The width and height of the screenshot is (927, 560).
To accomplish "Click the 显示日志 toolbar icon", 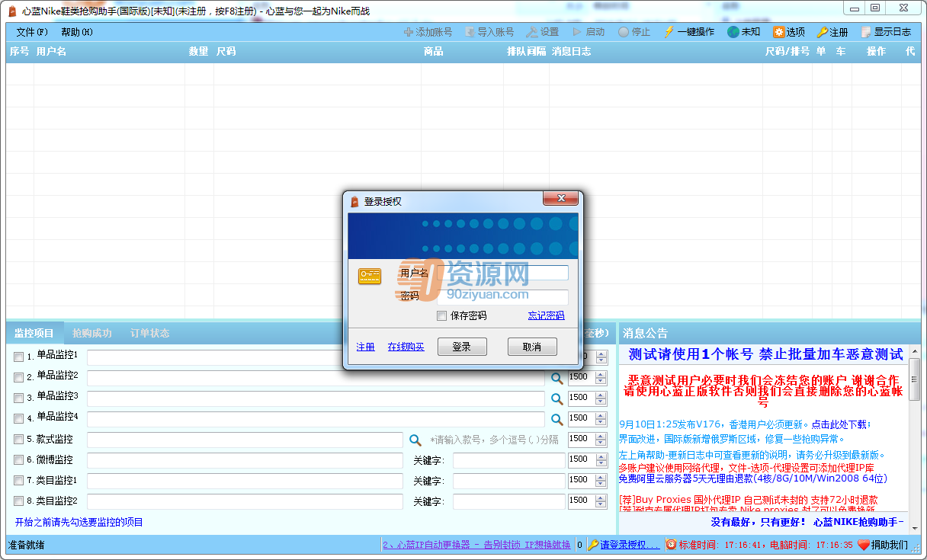I will coord(866,32).
